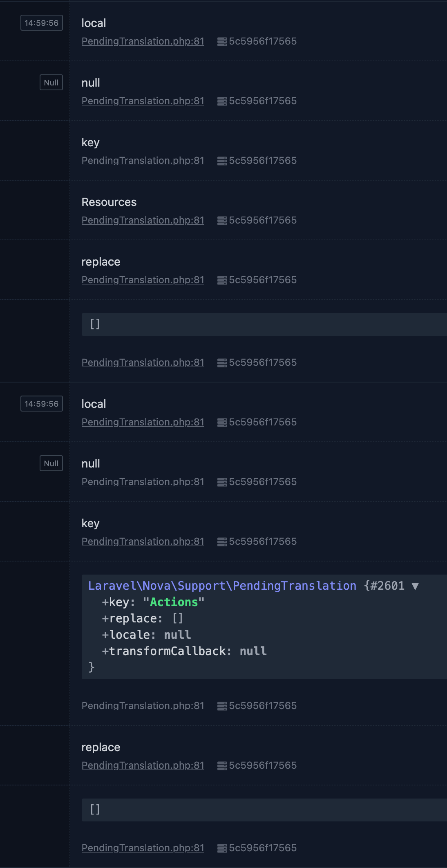Click server icon under first replace entry
The width and height of the screenshot is (447, 868).
[x=222, y=280]
